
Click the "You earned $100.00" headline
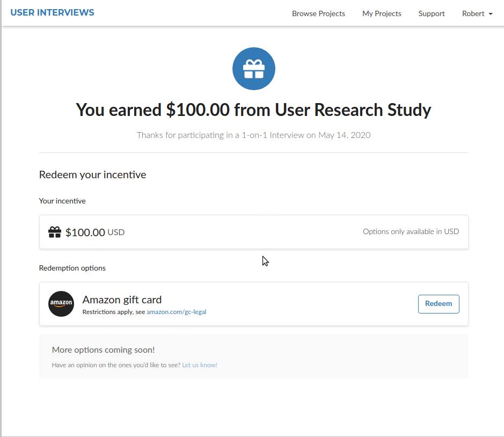[x=253, y=110]
